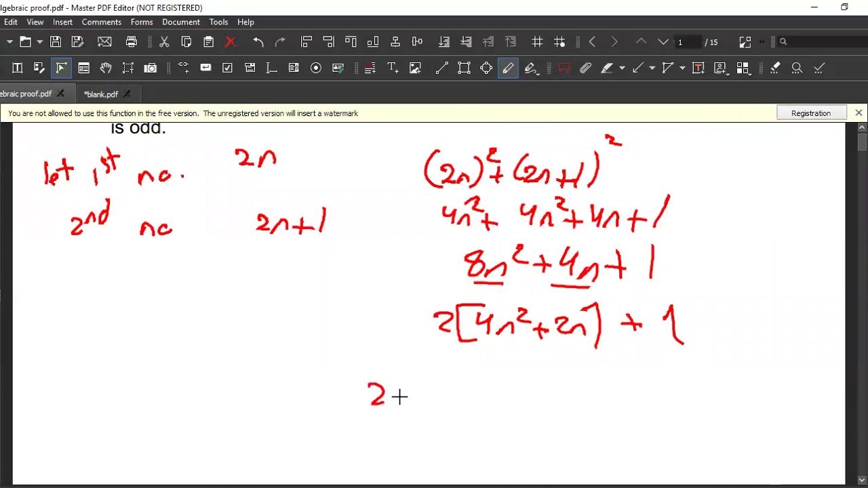Select the Add Text tool
Viewport: 868px width, 488px height.
[x=392, y=68]
